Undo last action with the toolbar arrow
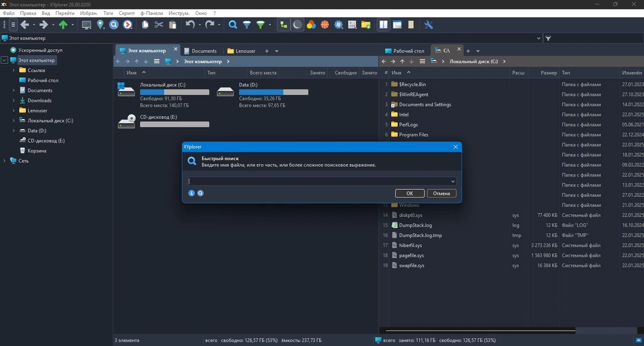 tap(190, 25)
